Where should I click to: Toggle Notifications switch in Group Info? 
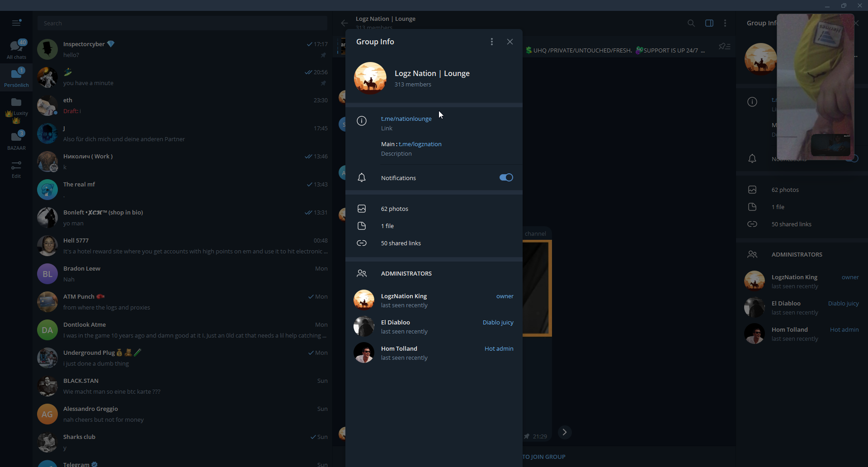click(x=506, y=177)
